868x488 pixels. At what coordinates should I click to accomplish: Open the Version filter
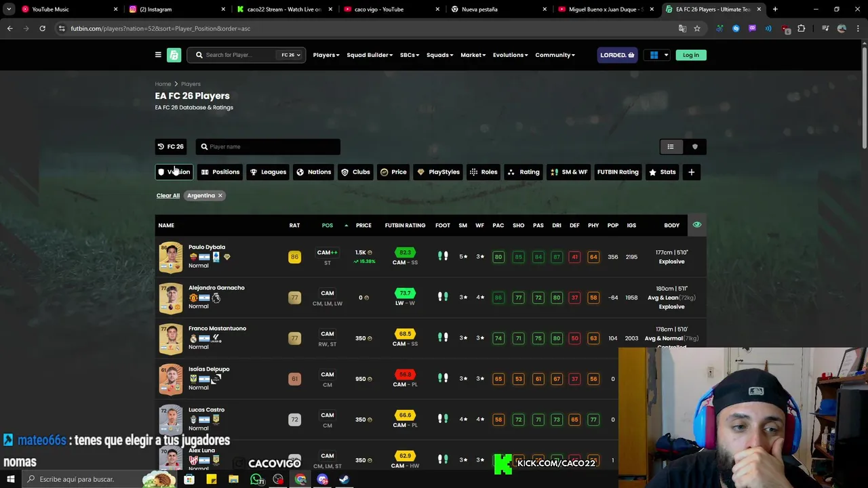click(x=174, y=172)
